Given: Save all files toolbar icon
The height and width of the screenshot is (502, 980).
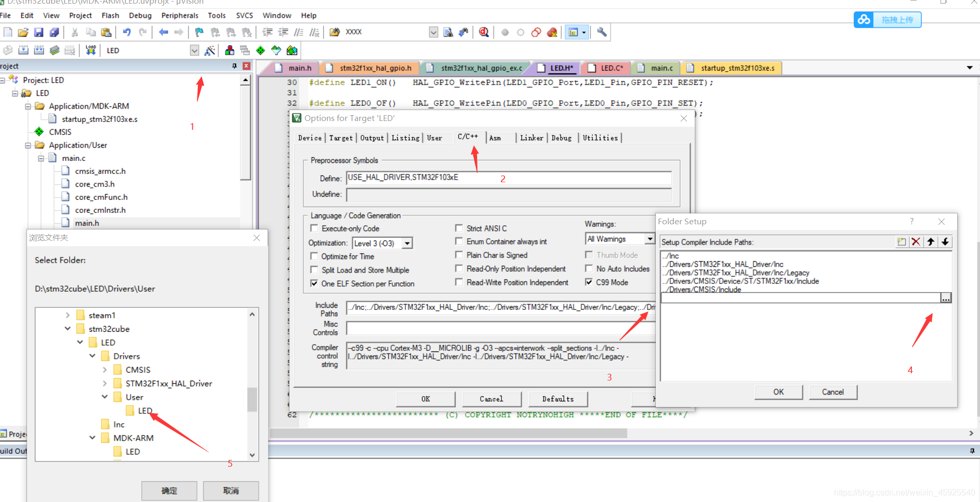Looking at the screenshot, I should (x=54, y=32).
